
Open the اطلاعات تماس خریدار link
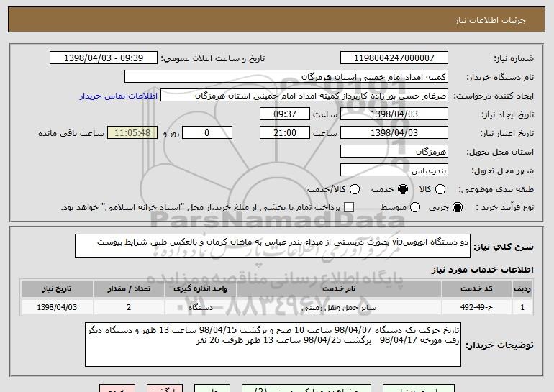(x=119, y=96)
